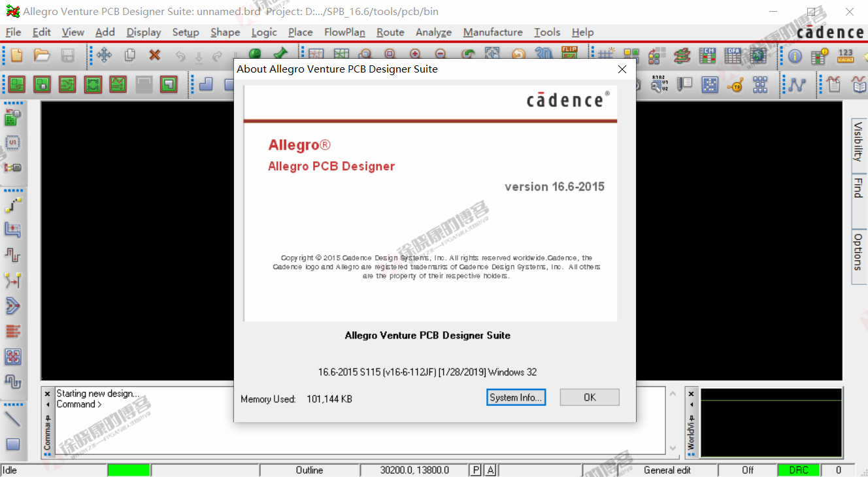The image size is (868, 477).
Task: Close the Command pane with its X
Action: (x=47, y=394)
